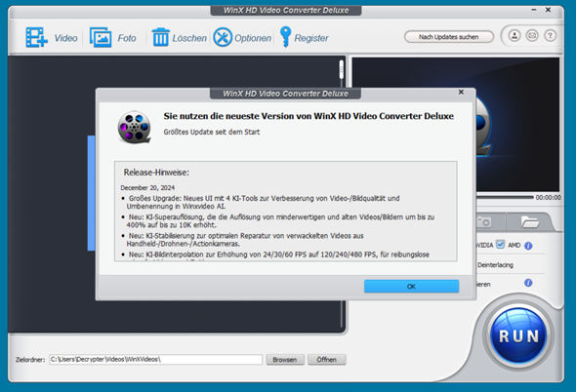Minimize the main WinX window

coord(534,10)
